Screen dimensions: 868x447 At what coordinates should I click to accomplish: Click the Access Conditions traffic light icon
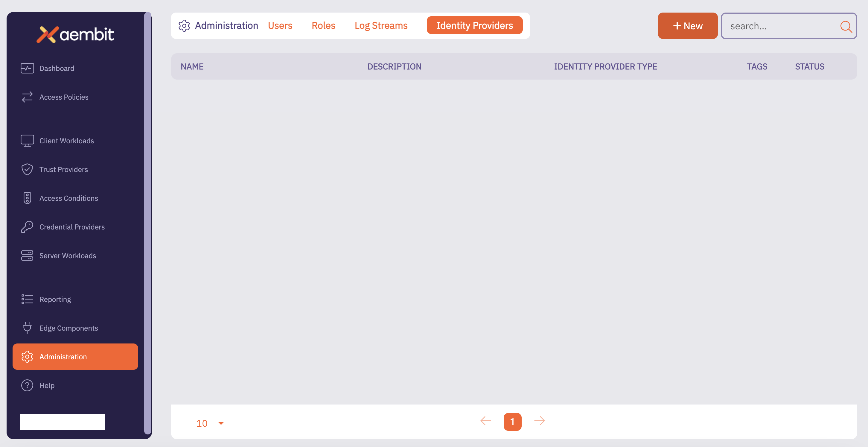click(x=27, y=198)
